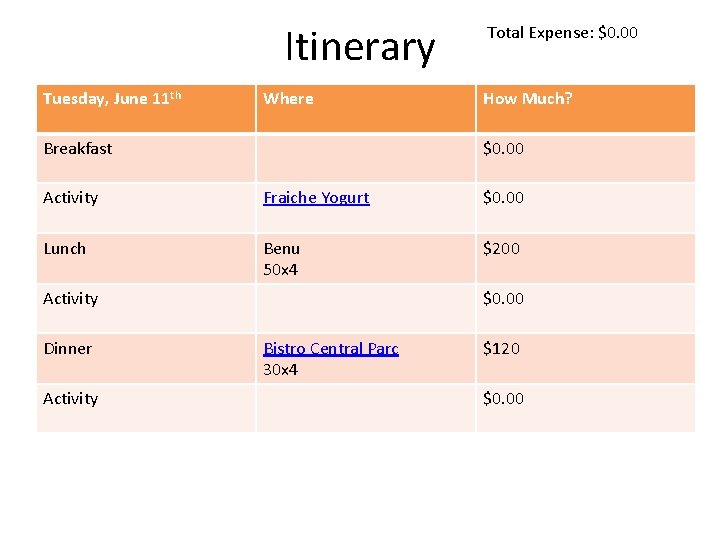This screenshot has height=540, width=720.
Task: Click the Dinner row label
Action: pyautogui.click(x=68, y=348)
